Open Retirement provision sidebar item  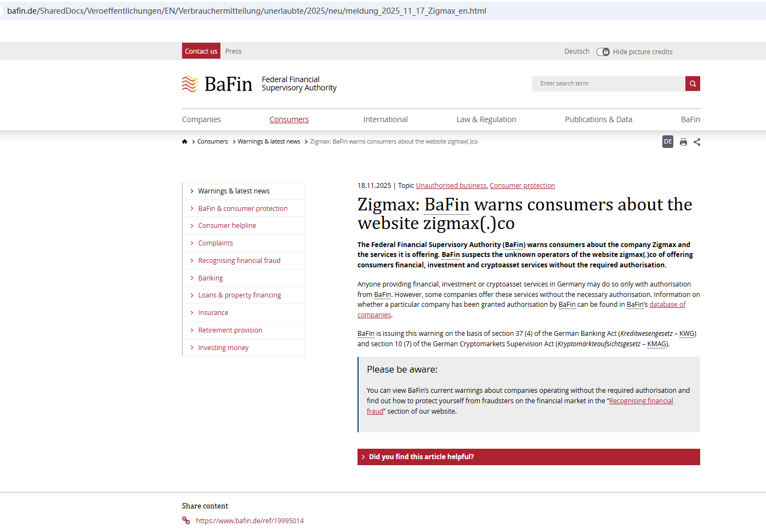click(x=243, y=330)
